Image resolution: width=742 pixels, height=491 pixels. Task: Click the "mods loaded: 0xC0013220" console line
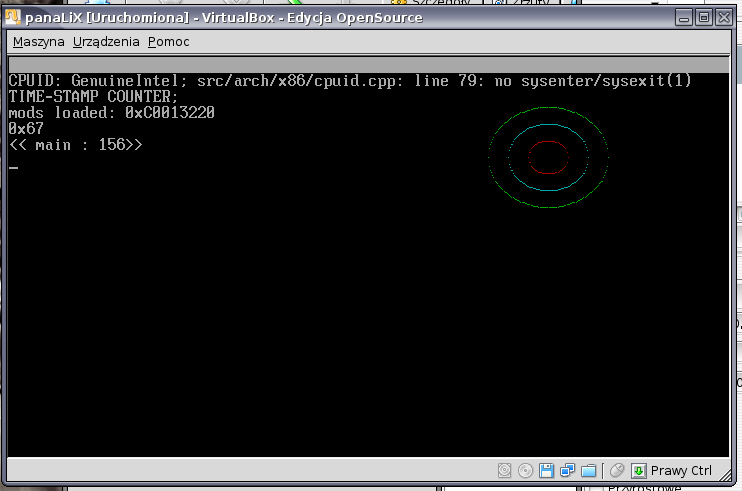[111, 113]
